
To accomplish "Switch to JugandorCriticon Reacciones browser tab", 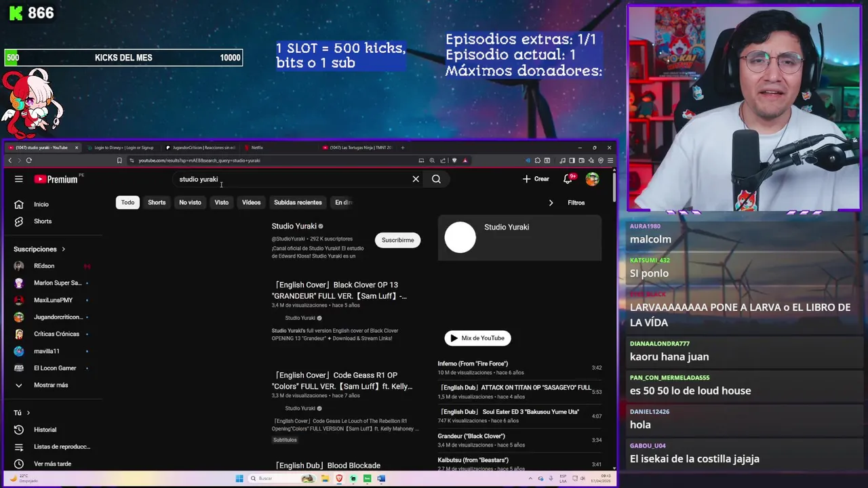I will [202, 147].
